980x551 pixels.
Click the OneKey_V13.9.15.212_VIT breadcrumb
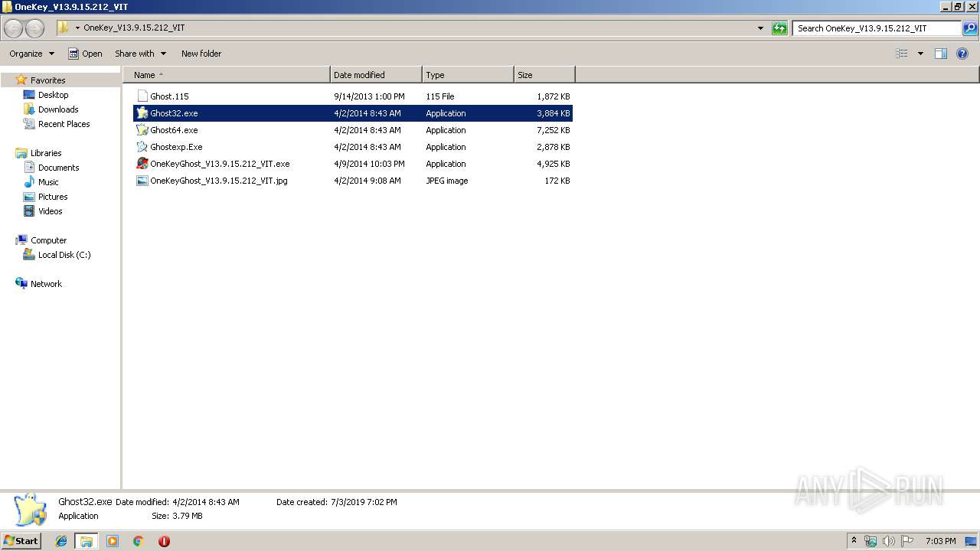[134, 28]
